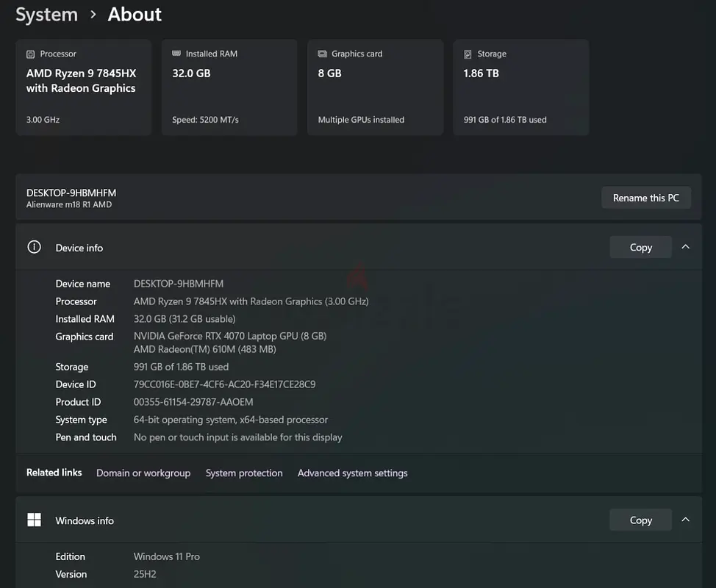
Task: Click the 3.00 GHz text in Processor card
Action: click(43, 120)
